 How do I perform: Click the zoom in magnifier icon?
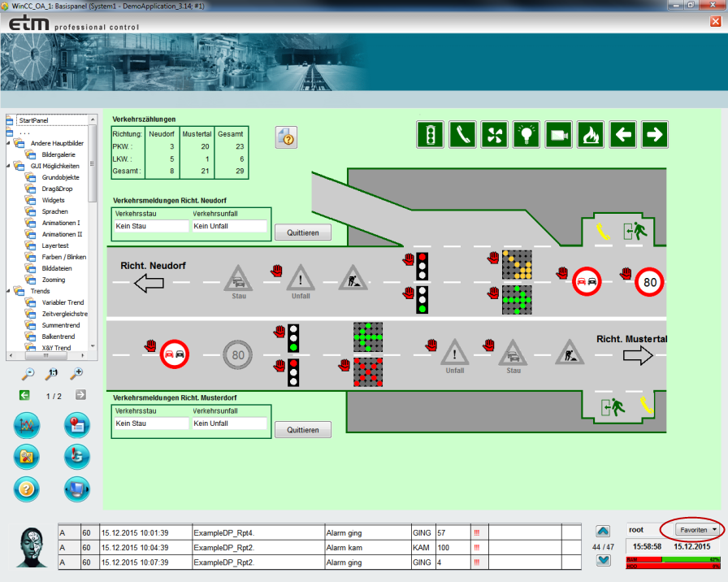tap(76, 373)
